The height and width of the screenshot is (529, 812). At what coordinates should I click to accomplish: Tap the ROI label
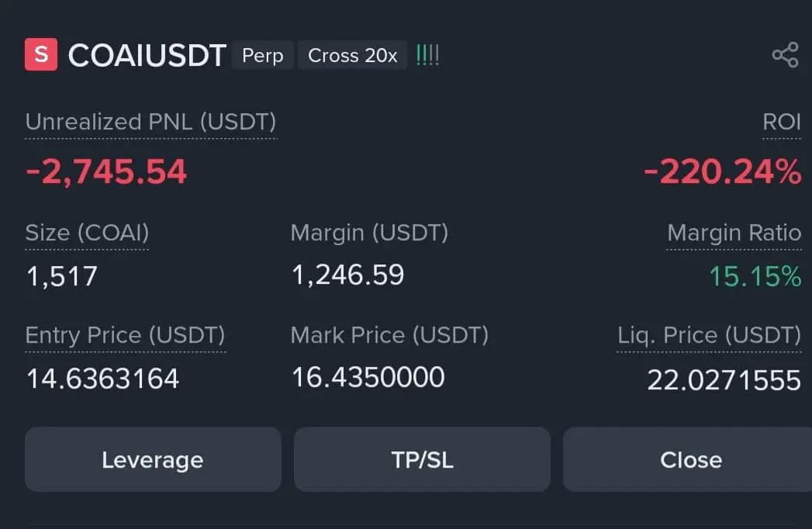point(782,122)
